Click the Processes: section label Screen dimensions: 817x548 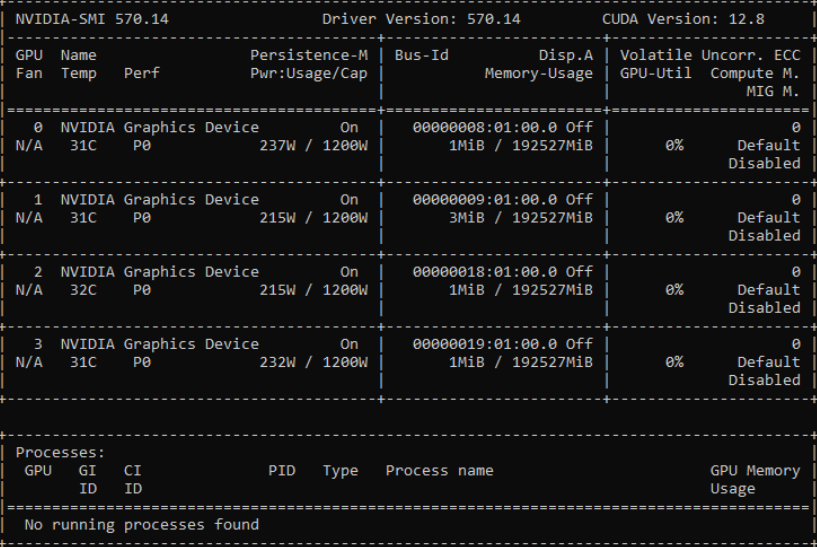coord(60,453)
